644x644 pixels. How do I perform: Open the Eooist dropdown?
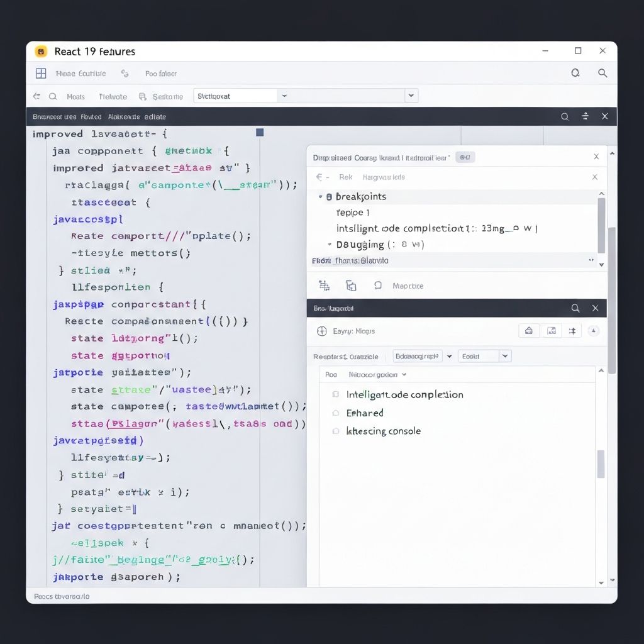tap(505, 356)
